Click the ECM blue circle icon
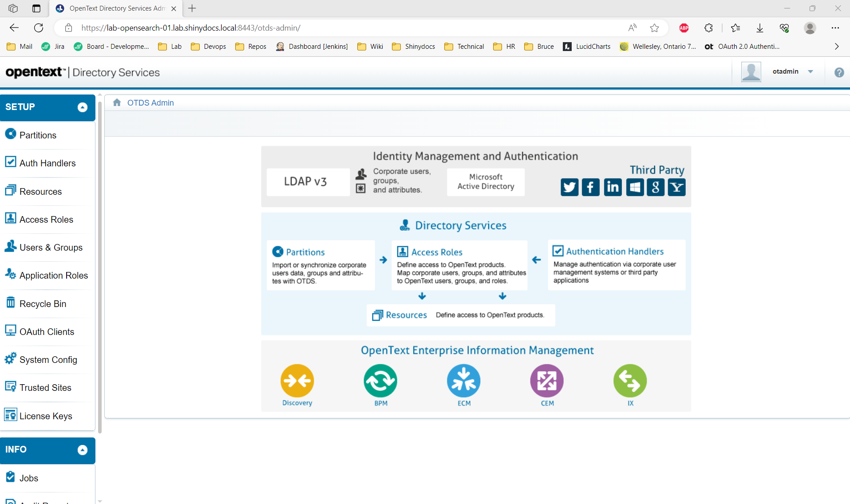The height and width of the screenshot is (504, 850). 463,380
